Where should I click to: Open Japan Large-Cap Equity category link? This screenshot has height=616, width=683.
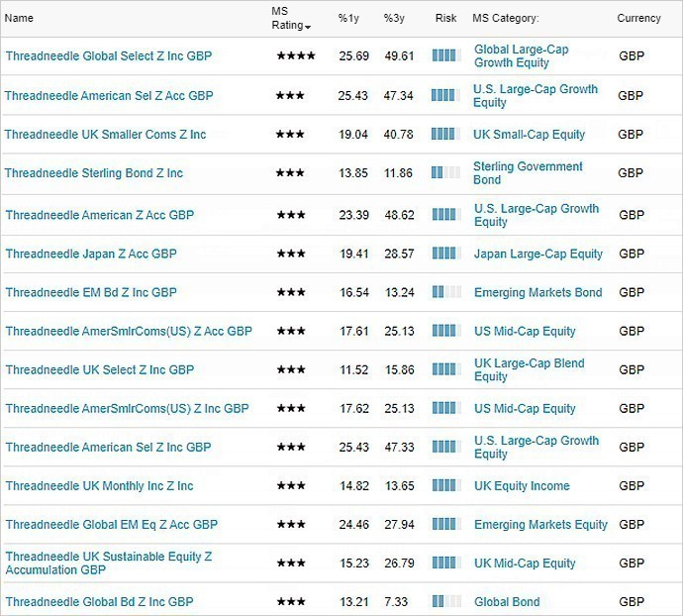pyautogui.click(x=537, y=254)
